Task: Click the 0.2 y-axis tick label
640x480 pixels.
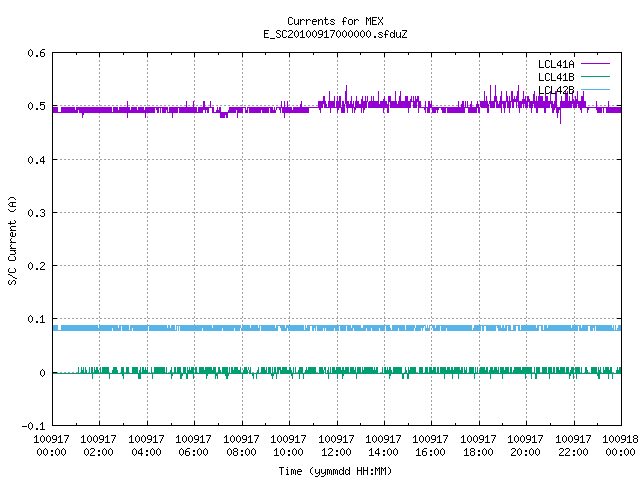Action: 36,266
